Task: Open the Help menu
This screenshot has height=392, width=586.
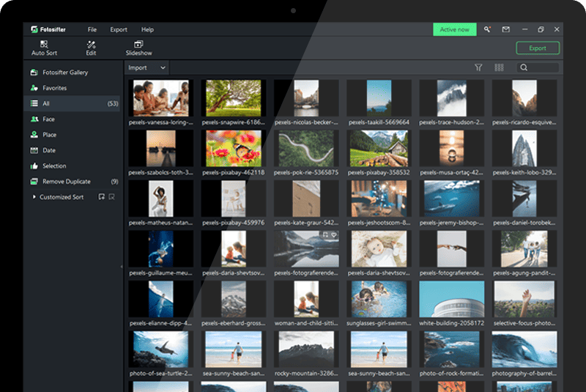Action: tap(147, 29)
